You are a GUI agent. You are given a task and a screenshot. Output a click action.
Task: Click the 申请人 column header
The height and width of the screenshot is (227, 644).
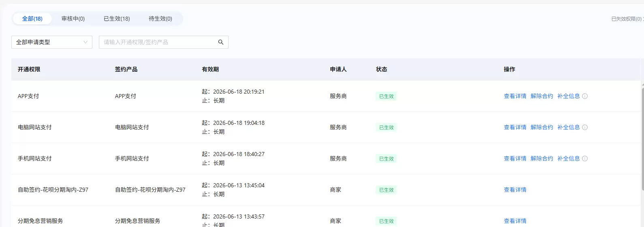[x=338, y=69]
